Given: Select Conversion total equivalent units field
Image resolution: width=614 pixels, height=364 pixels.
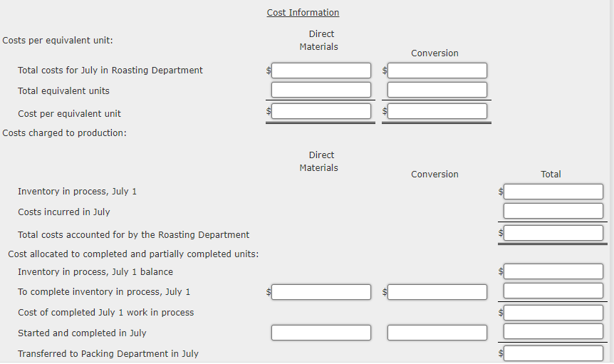Looking at the screenshot, I should click(437, 90).
